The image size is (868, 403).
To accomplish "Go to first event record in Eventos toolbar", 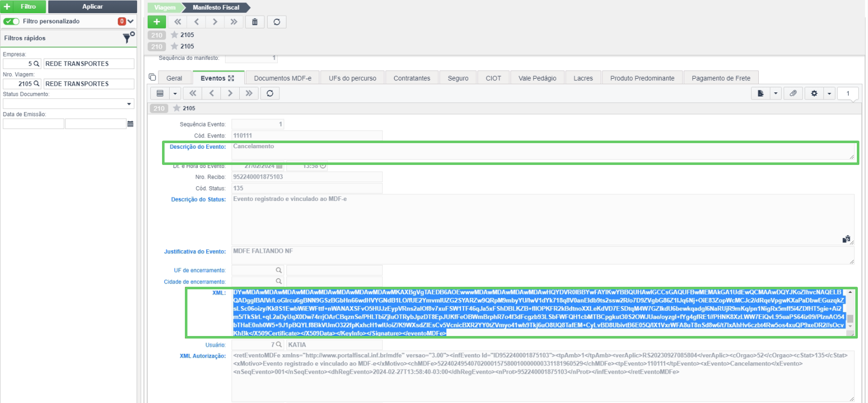I will click(192, 93).
